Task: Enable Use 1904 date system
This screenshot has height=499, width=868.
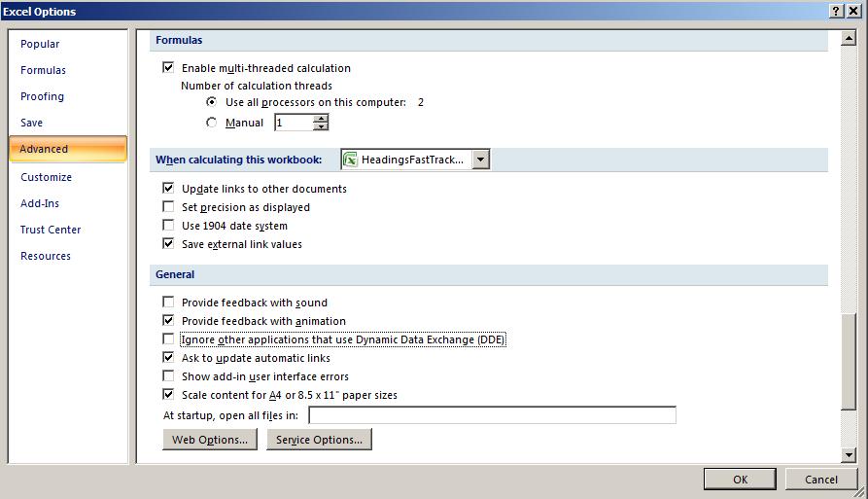Action: click(168, 226)
